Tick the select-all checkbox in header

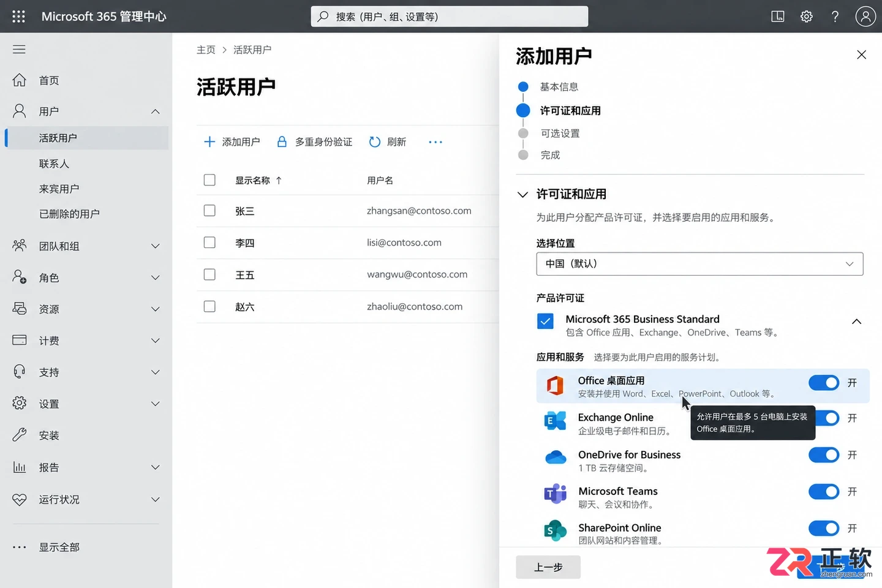pos(209,180)
